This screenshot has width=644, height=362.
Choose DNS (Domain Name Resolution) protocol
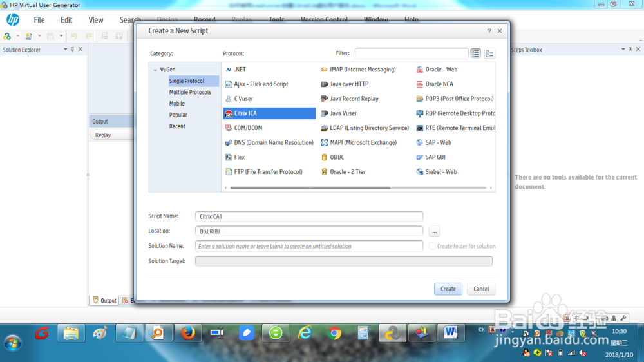tap(269, 142)
